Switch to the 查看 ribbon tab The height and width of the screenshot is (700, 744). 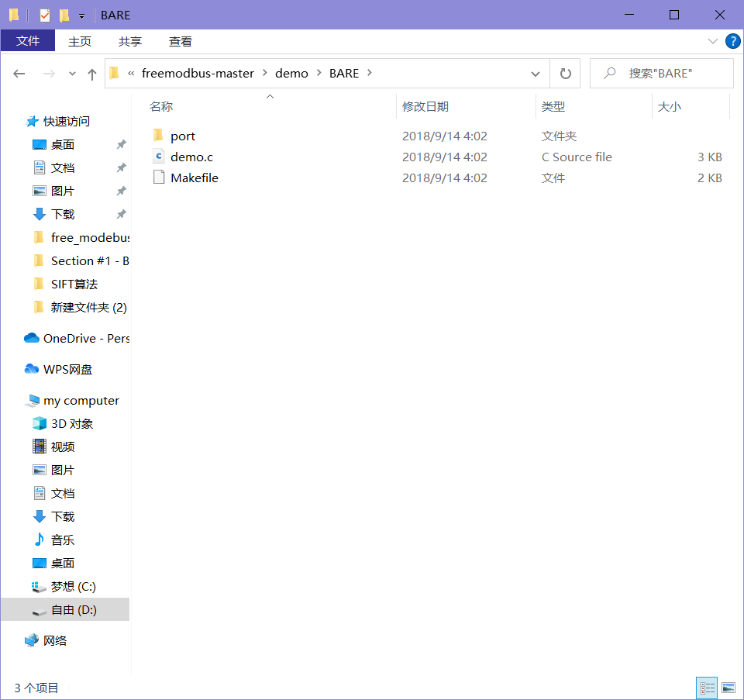tap(180, 41)
